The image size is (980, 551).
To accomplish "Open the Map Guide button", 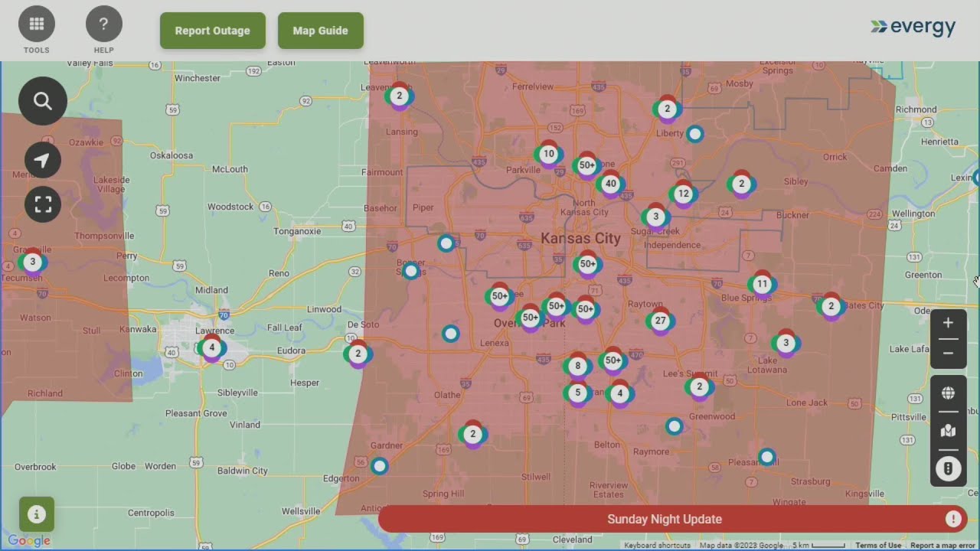I will click(321, 31).
